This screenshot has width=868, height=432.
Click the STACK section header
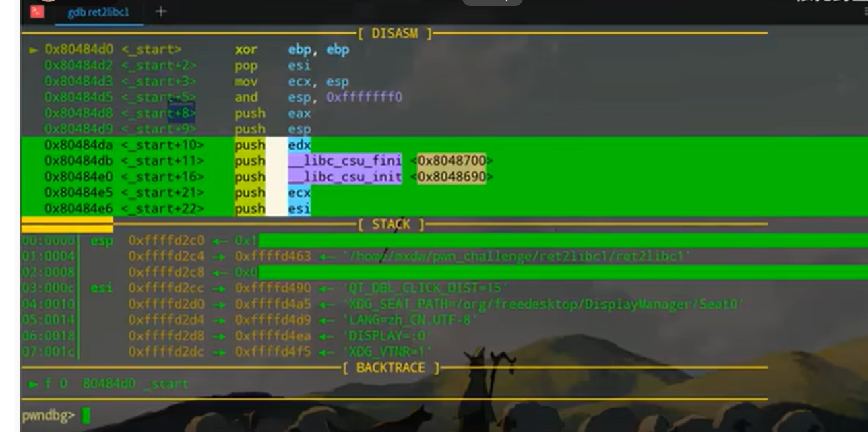click(x=392, y=224)
